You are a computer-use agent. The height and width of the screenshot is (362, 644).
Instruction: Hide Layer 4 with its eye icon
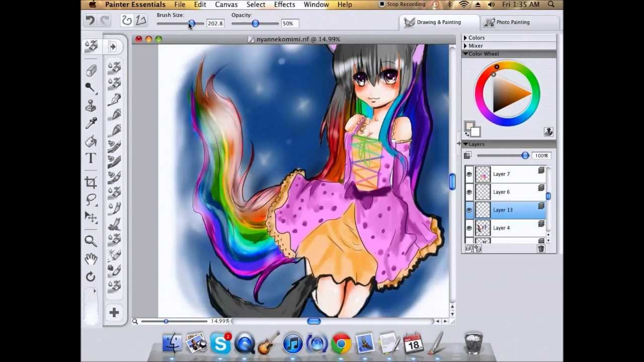469,228
